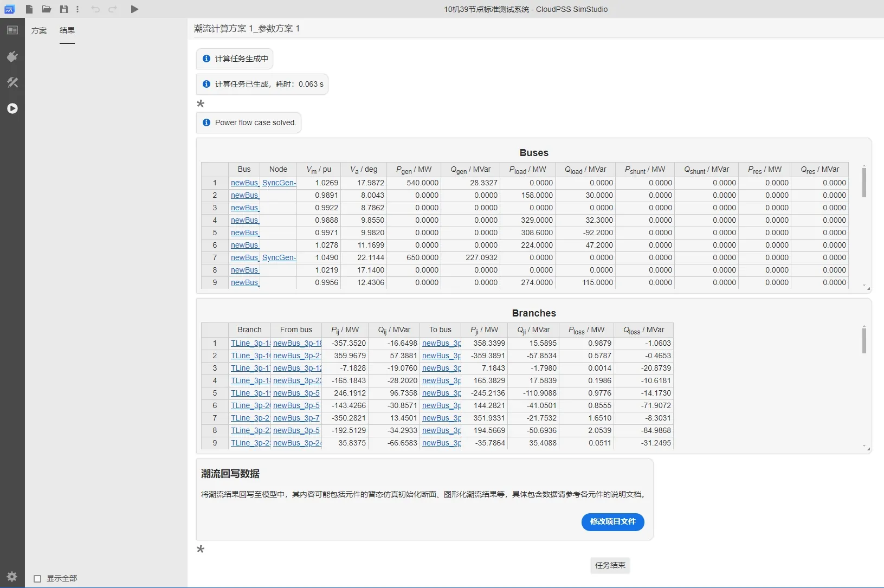
Task: Click the CloudPSS app logo icon
Action: click(9, 9)
